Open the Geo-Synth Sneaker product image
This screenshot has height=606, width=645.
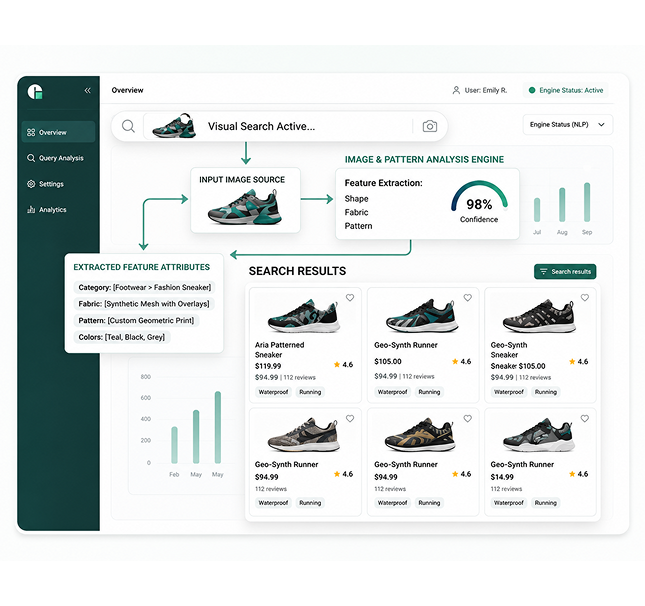pos(539,316)
